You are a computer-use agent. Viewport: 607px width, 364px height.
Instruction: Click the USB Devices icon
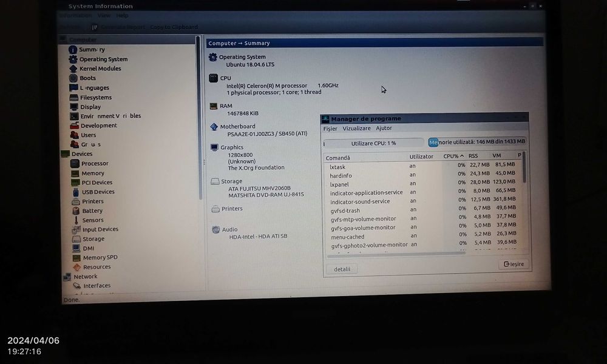tap(75, 192)
